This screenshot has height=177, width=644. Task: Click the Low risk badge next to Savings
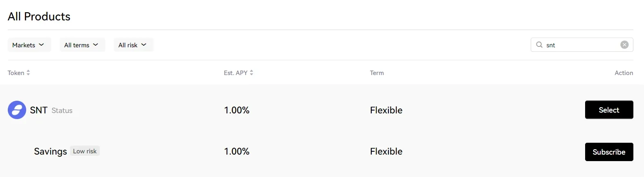point(85,151)
